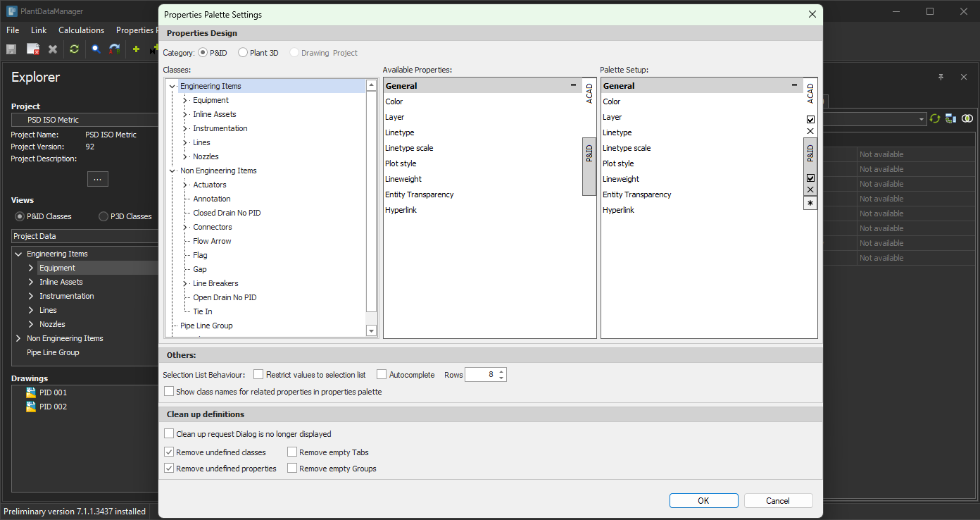Collapse General group in Palette Setup via minus

pyautogui.click(x=794, y=85)
